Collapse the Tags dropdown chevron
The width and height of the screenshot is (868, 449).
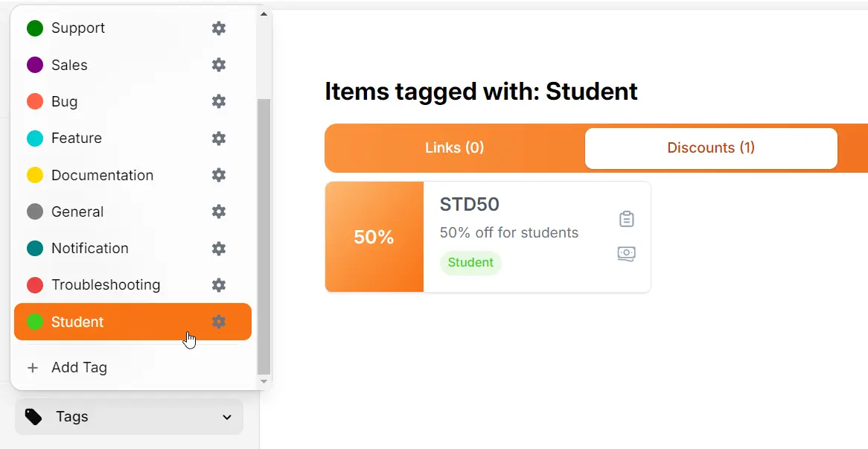pos(227,417)
